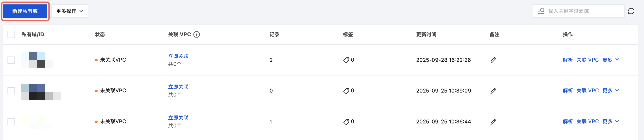Click the tag icon in the 10:39:09 row

346,91
